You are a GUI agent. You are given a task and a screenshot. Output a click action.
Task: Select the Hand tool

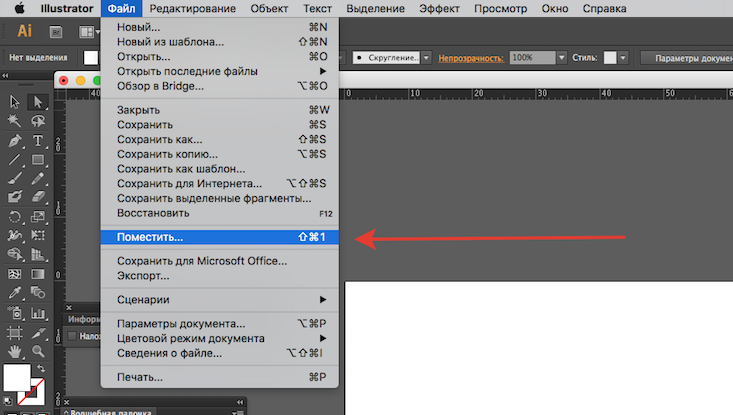(14, 351)
